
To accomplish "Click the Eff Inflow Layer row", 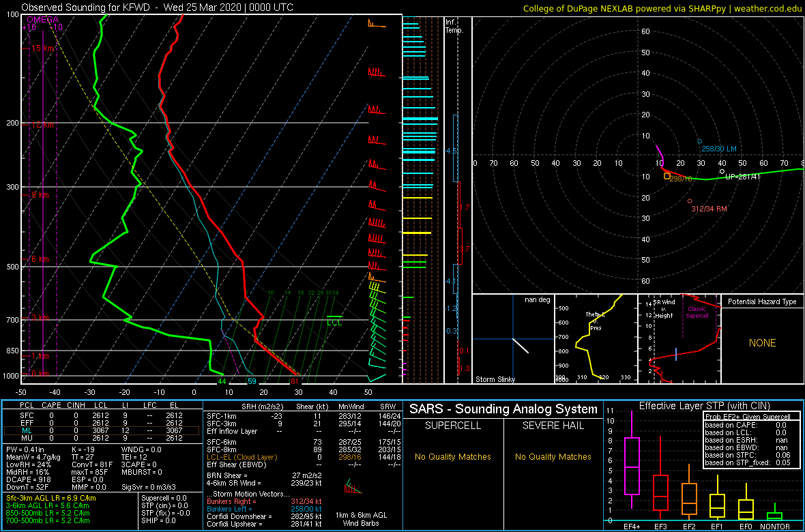I will 304,431.
